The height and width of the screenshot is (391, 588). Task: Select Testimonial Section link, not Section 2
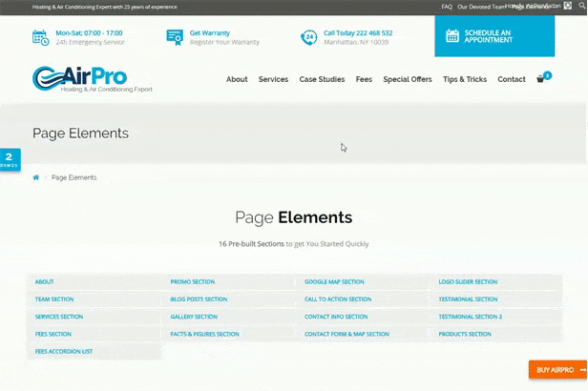pyautogui.click(x=468, y=299)
